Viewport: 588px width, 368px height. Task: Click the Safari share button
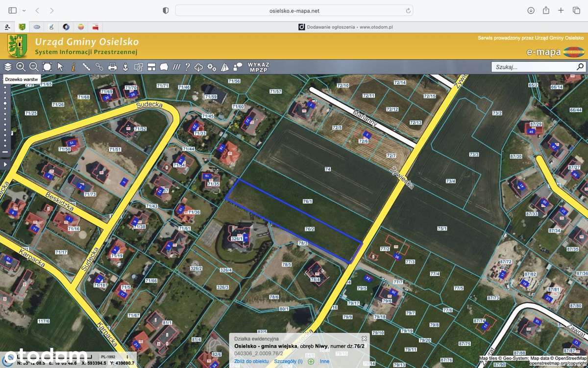click(546, 10)
